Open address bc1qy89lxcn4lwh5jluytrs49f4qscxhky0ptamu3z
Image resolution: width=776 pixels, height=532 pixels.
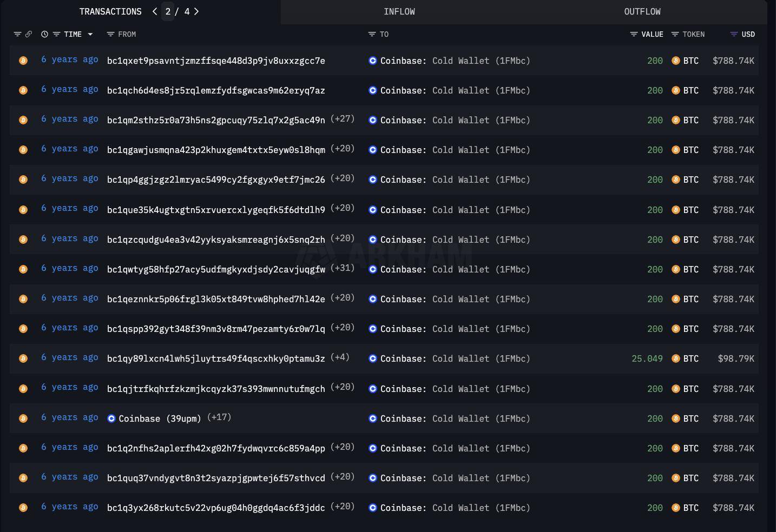click(216, 358)
